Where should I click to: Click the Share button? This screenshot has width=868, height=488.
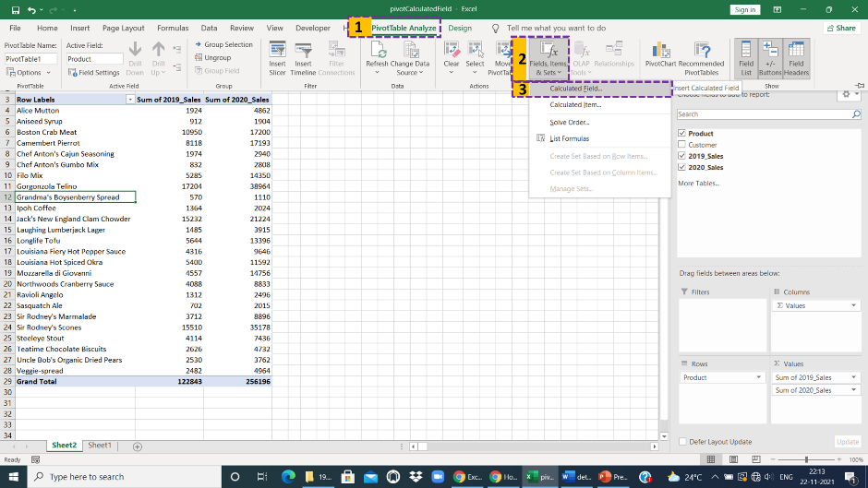(x=840, y=29)
